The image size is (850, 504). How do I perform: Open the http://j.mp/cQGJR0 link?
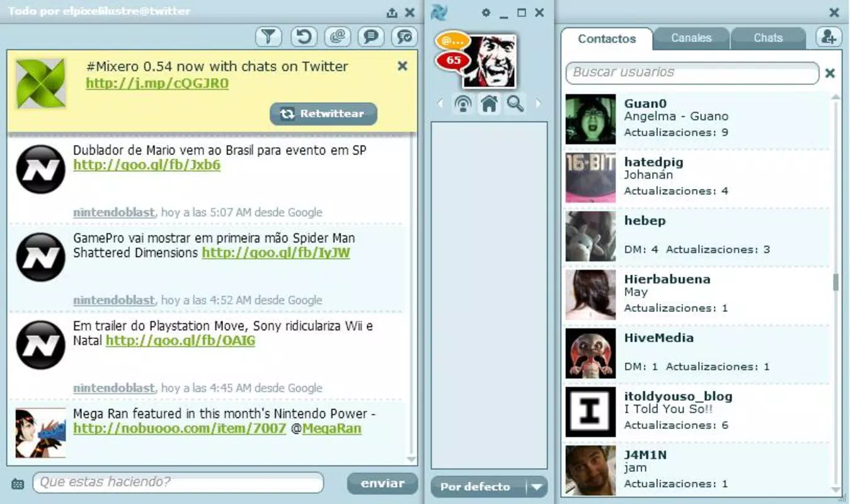point(158,83)
